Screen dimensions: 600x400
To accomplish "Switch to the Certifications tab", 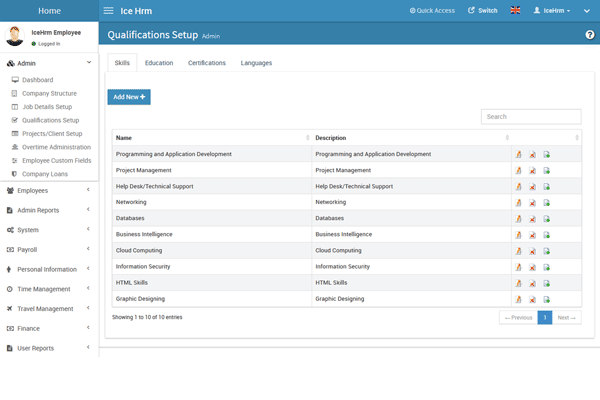I will (207, 63).
